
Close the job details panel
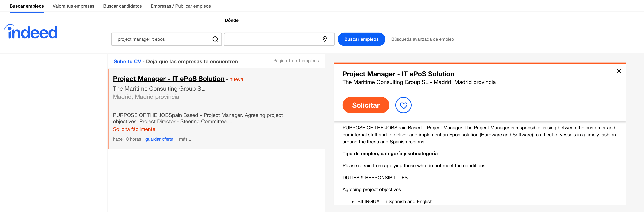point(619,71)
